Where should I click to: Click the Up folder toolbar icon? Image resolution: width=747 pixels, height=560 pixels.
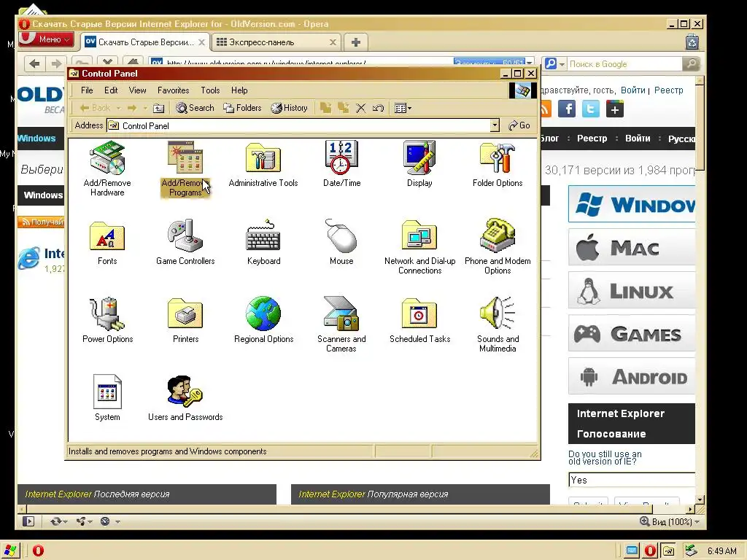pos(158,108)
